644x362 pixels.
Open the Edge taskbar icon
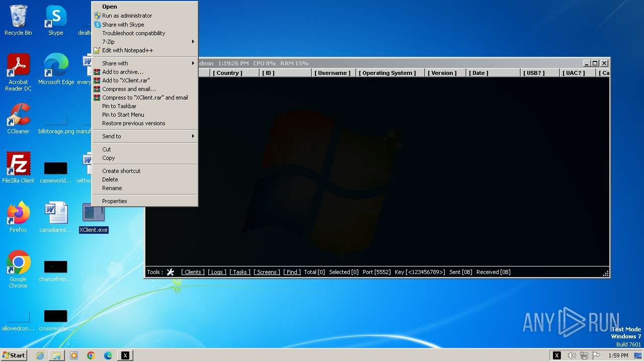tap(108, 355)
